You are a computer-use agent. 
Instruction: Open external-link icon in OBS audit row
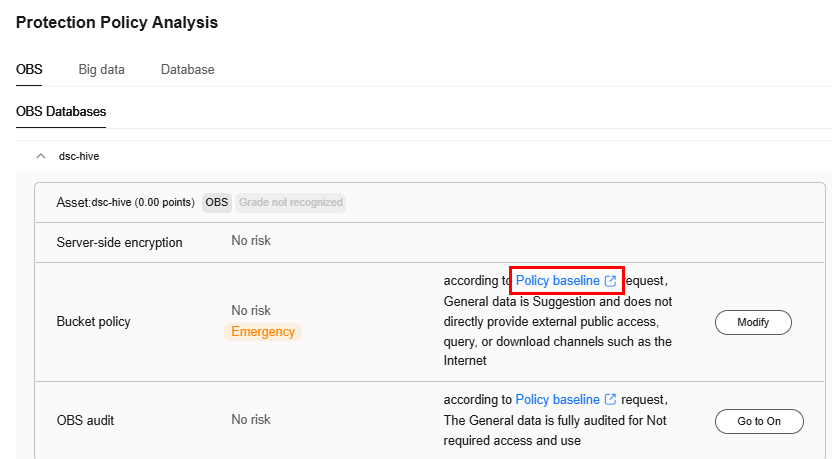click(611, 399)
